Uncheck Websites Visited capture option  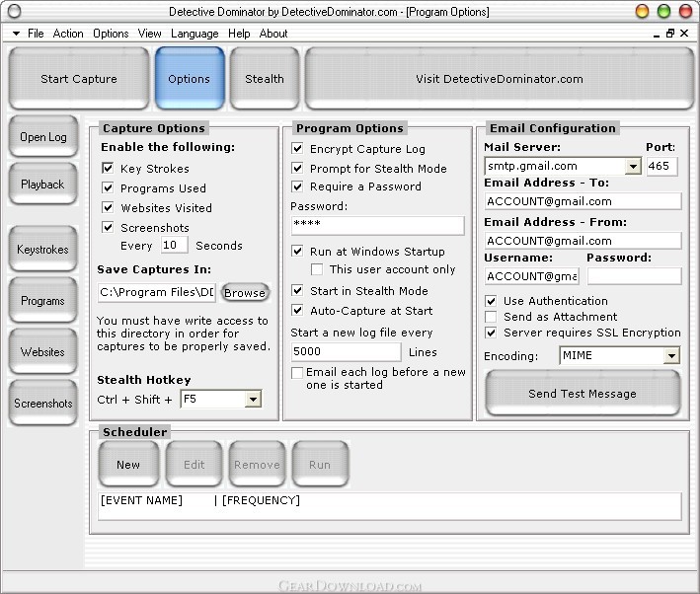point(108,207)
